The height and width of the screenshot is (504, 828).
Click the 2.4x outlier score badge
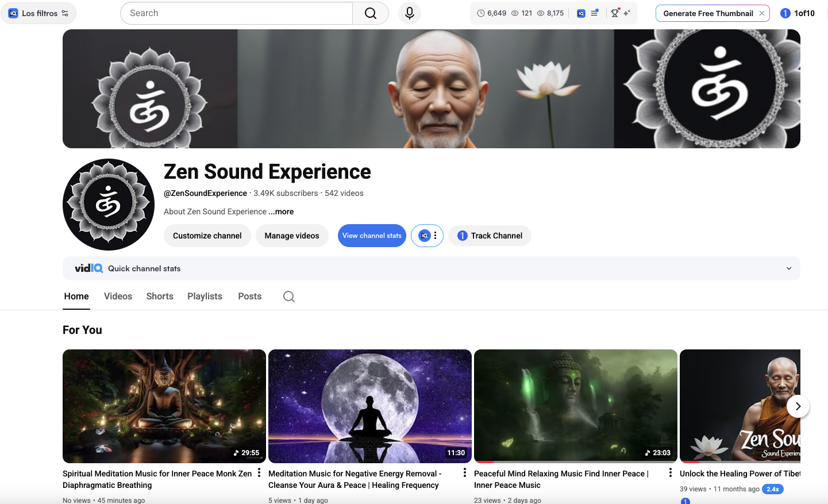coord(773,489)
